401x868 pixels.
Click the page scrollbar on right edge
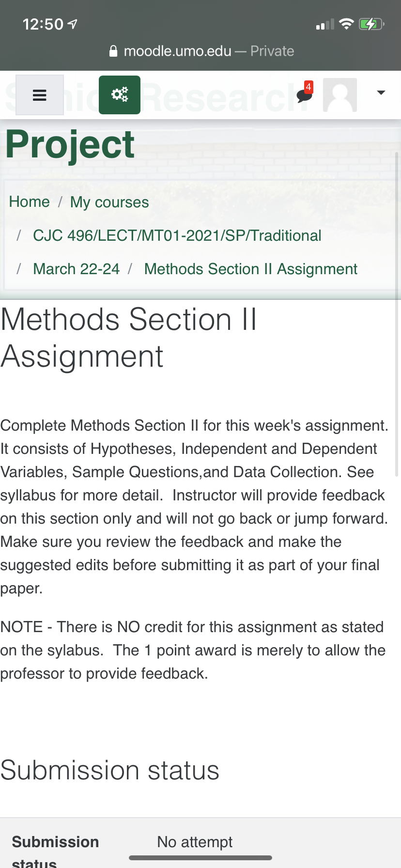pos(397,315)
